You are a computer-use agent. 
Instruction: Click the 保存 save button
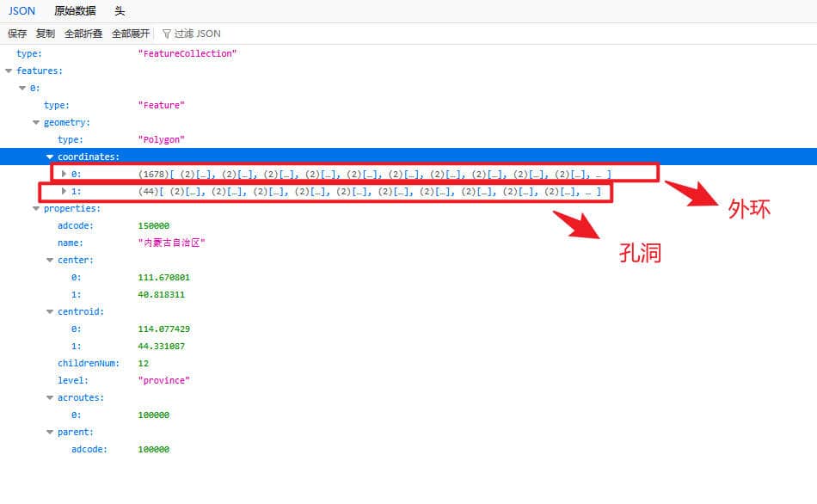pyautogui.click(x=17, y=34)
